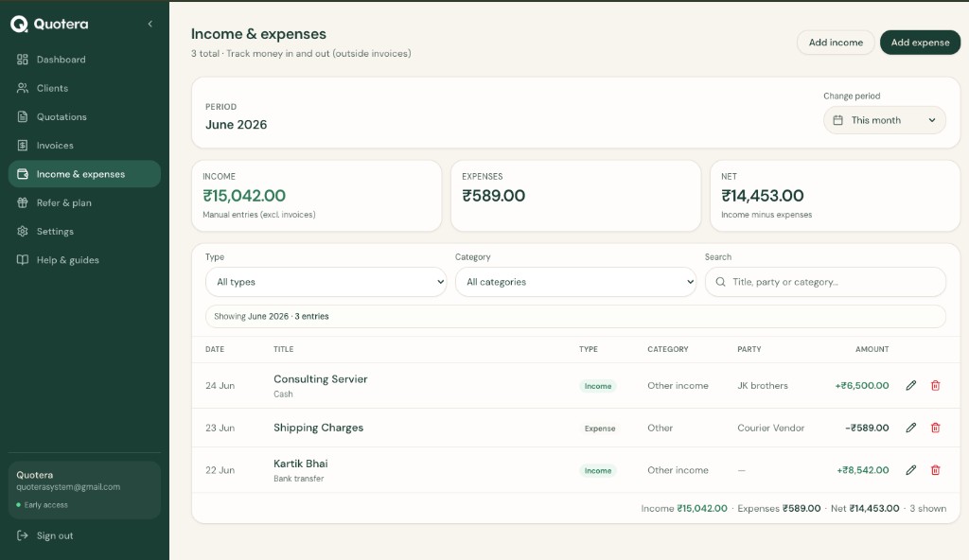
Task: Click the Courier Vendor party cell
Action: click(x=770, y=428)
